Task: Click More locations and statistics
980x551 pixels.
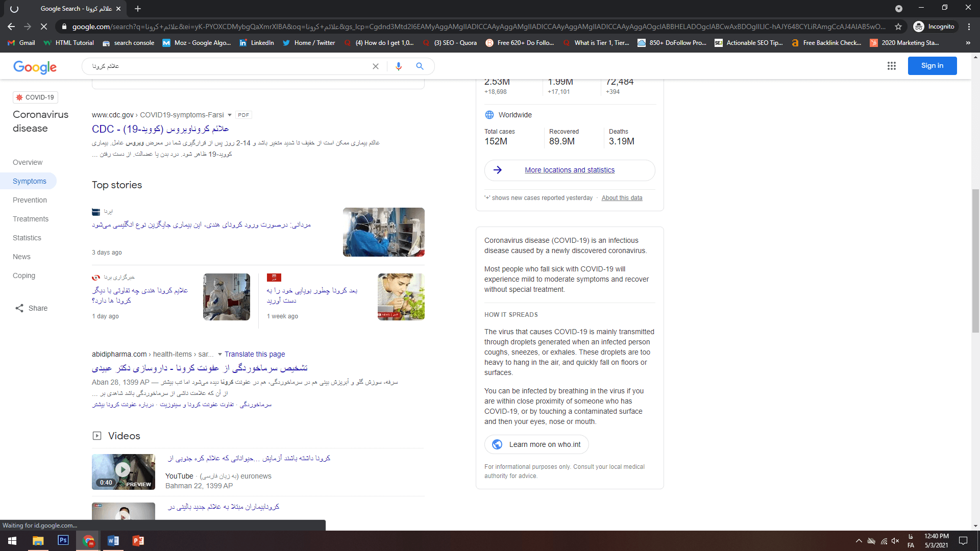Action: tap(570, 170)
